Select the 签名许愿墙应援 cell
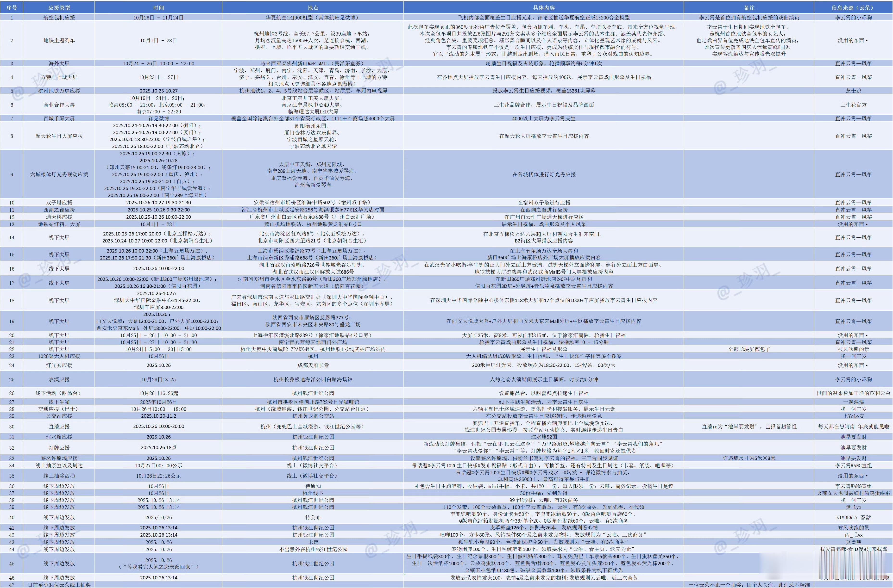 tap(59, 458)
